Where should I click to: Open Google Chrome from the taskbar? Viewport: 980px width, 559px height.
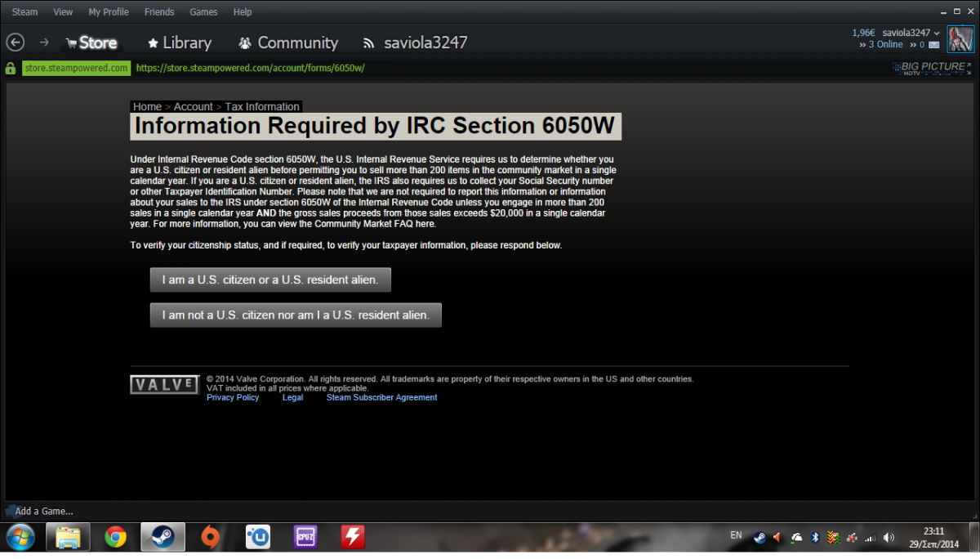click(116, 537)
